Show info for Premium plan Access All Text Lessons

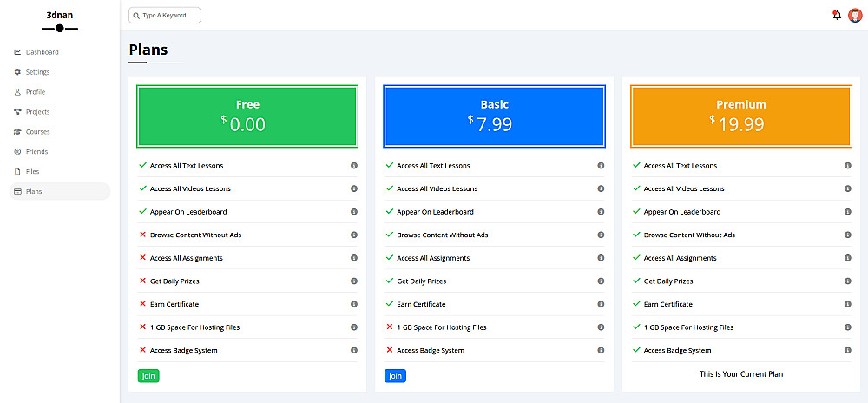click(x=847, y=166)
